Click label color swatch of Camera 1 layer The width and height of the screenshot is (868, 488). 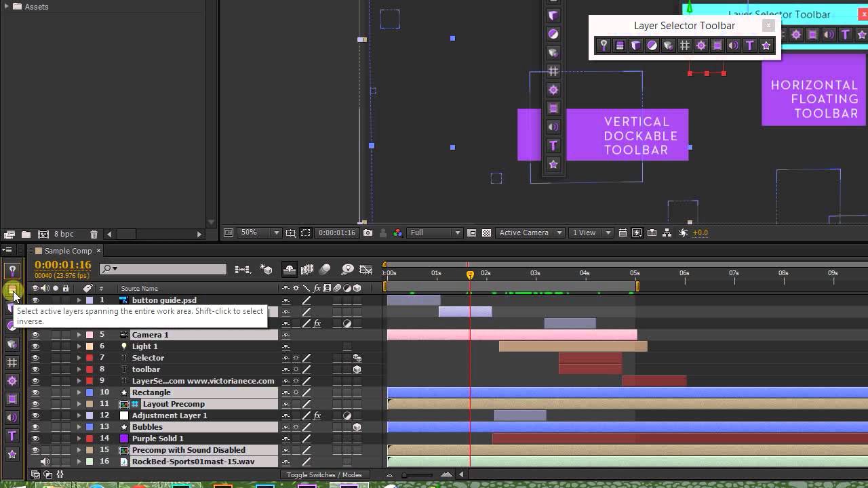pos(90,335)
